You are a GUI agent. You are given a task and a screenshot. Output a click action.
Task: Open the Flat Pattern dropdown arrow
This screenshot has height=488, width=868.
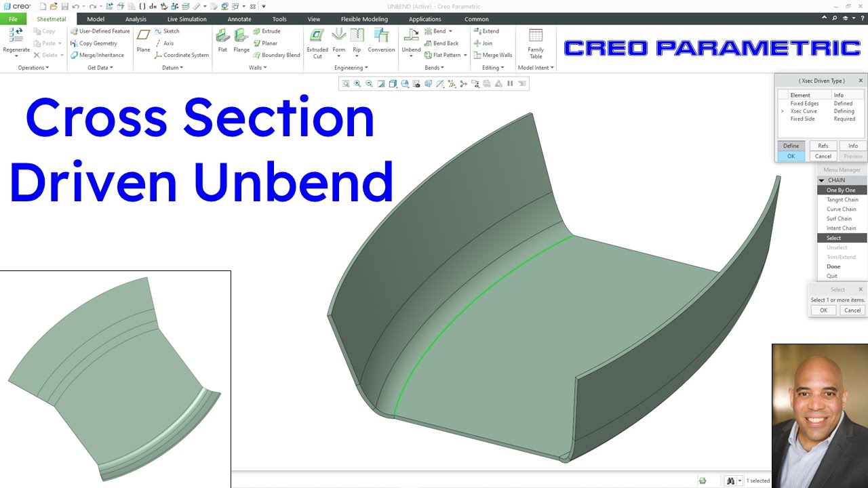click(465, 56)
